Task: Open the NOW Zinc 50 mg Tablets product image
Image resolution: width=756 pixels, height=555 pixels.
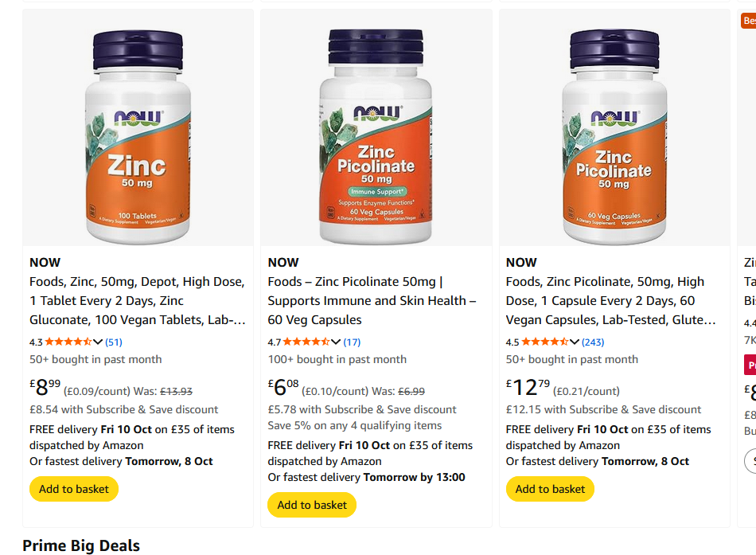Action: tap(138, 135)
